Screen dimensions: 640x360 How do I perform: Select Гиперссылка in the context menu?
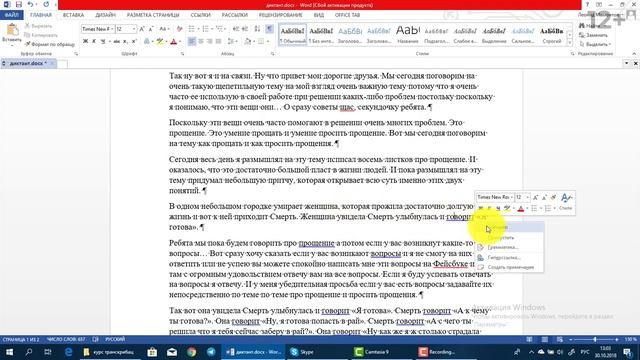(509, 258)
